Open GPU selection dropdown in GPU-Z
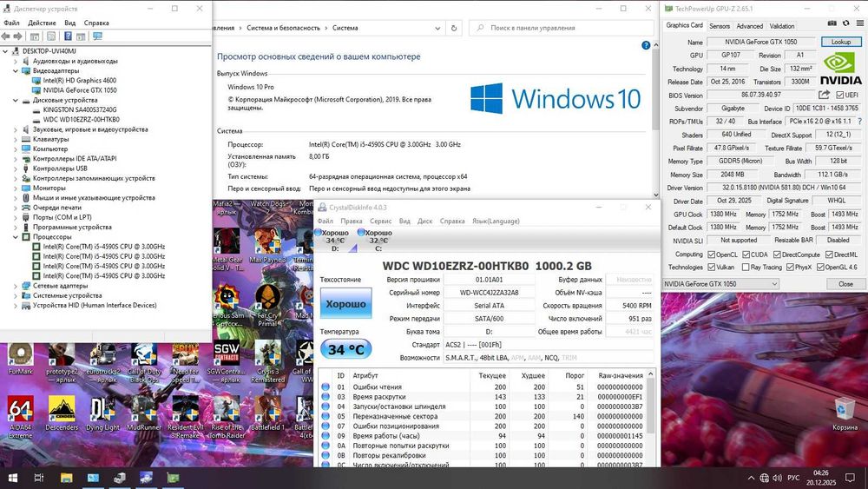 point(720,283)
